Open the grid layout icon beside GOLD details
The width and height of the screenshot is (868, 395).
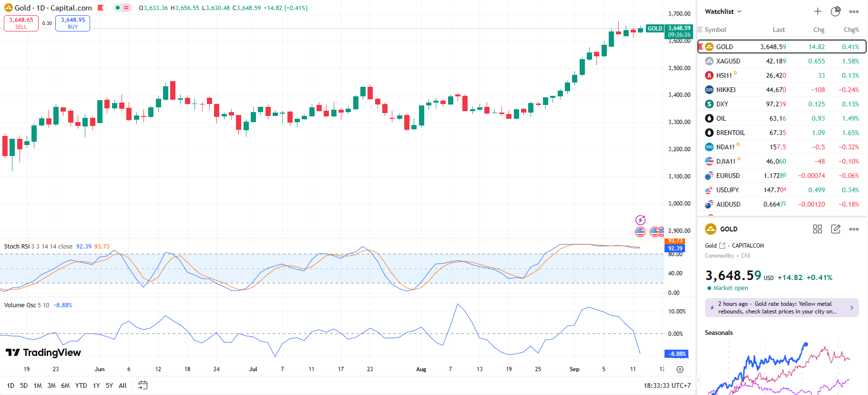coord(817,229)
